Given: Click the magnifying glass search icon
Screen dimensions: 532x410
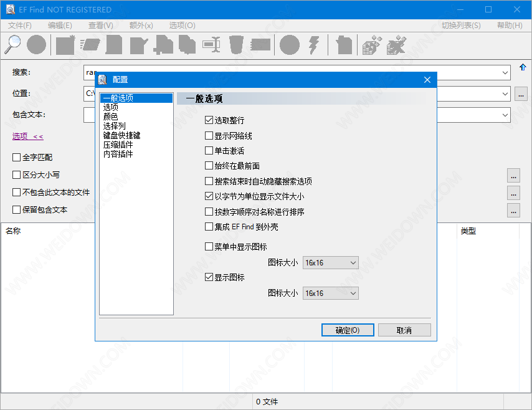Looking at the screenshot, I should pyautogui.click(x=13, y=45).
